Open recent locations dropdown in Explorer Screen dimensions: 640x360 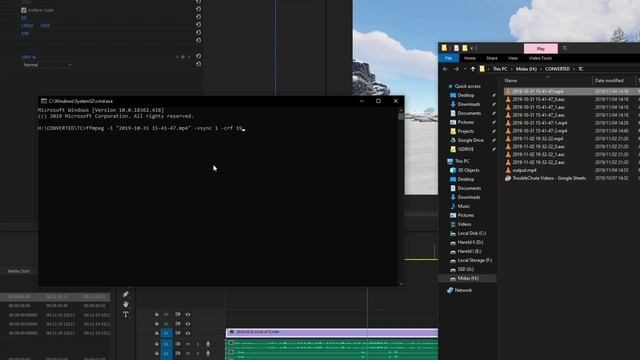point(465,69)
